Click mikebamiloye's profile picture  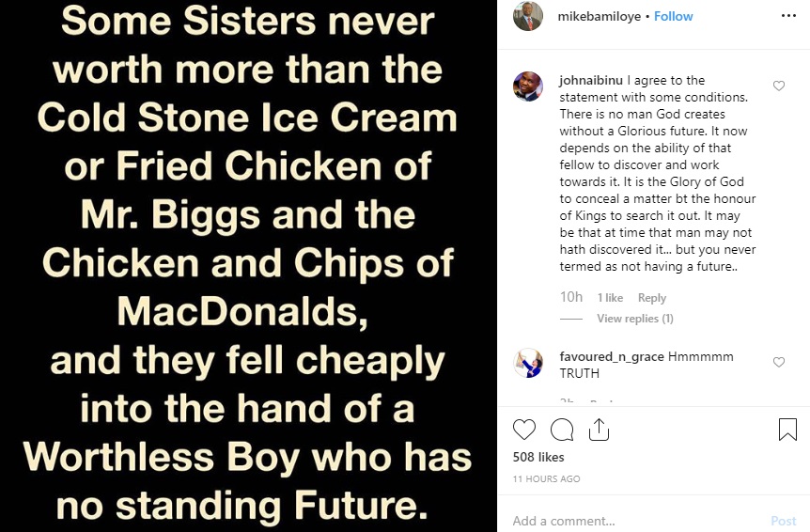(528, 16)
